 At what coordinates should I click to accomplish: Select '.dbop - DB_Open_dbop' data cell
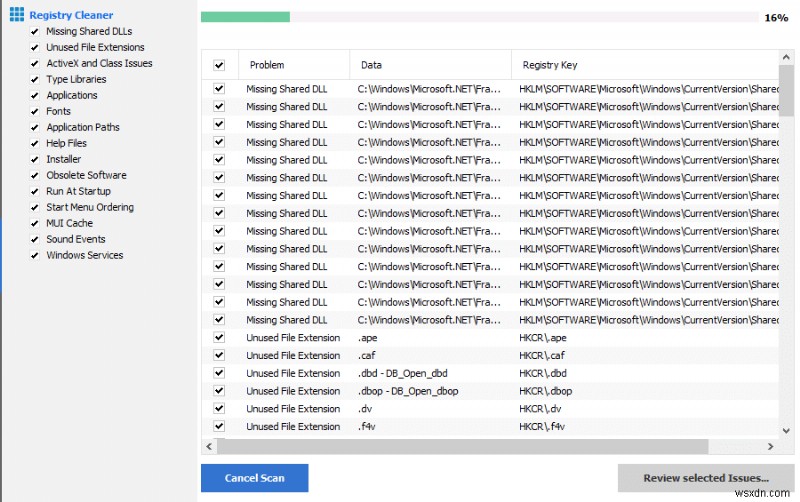point(408,391)
